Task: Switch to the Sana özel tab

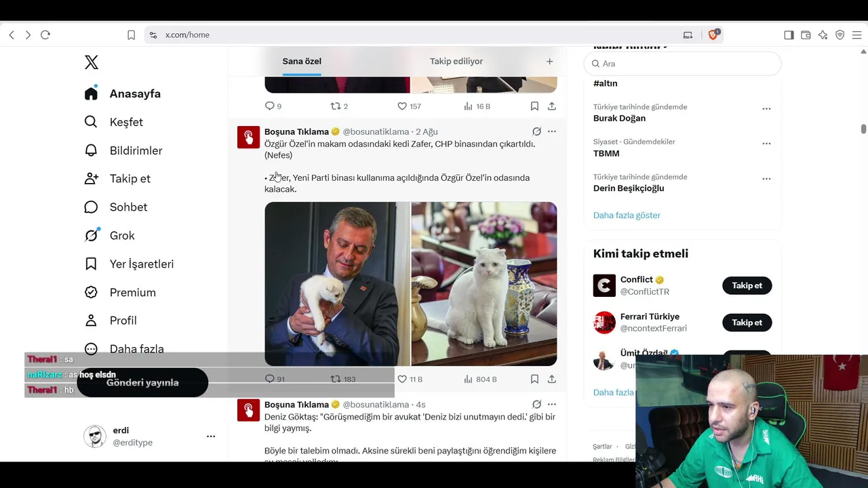Action: coord(302,61)
